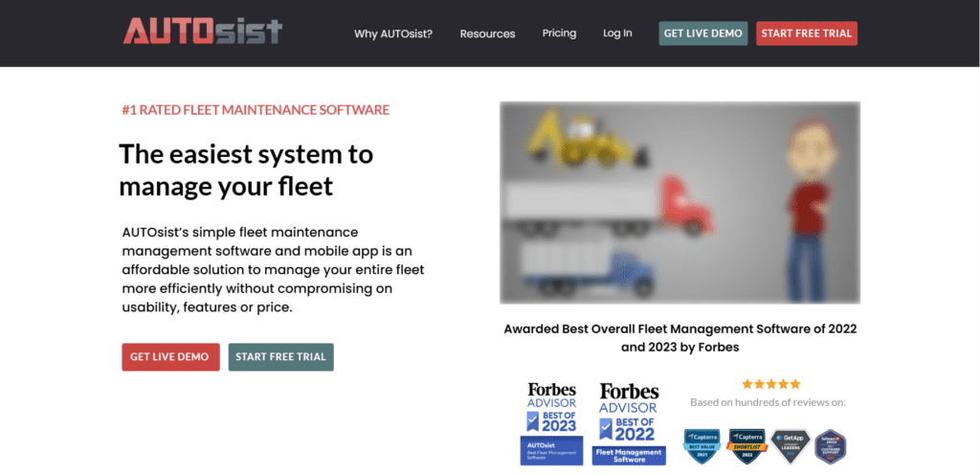Click header START FREE TRIAL button
The width and height of the screenshot is (980, 475).
[807, 34]
